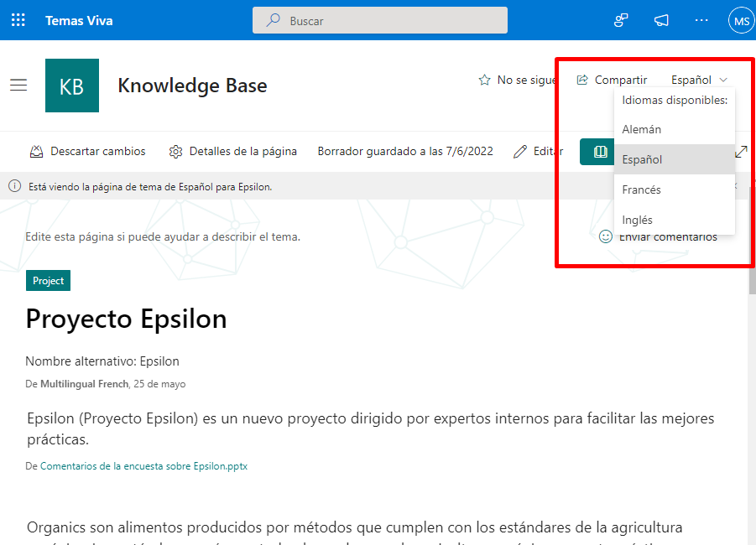This screenshot has height=545, width=756.
Task: Click the KB site logo tile
Action: [72, 86]
